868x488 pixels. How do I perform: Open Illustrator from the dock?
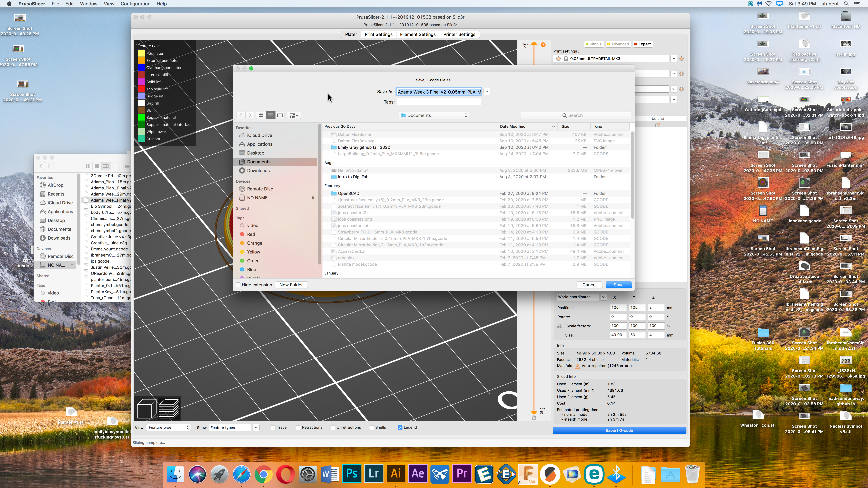[396, 474]
